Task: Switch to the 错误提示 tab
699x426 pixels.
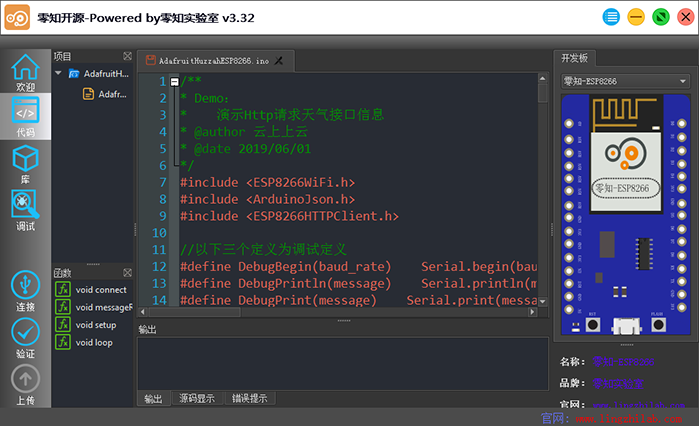Action: point(250,398)
